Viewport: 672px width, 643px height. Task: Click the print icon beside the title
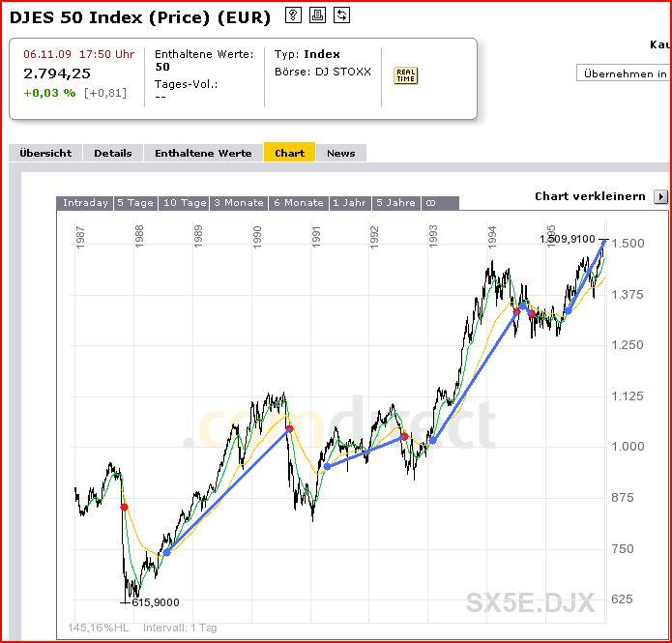317,15
